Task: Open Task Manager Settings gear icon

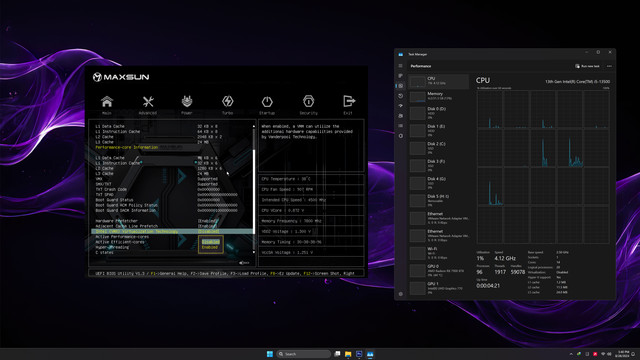Action: [x=400, y=294]
